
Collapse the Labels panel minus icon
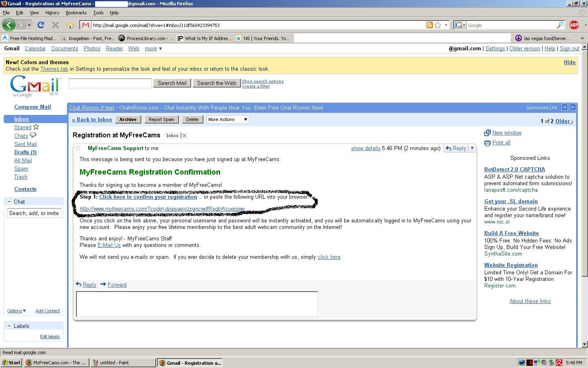click(9, 326)
